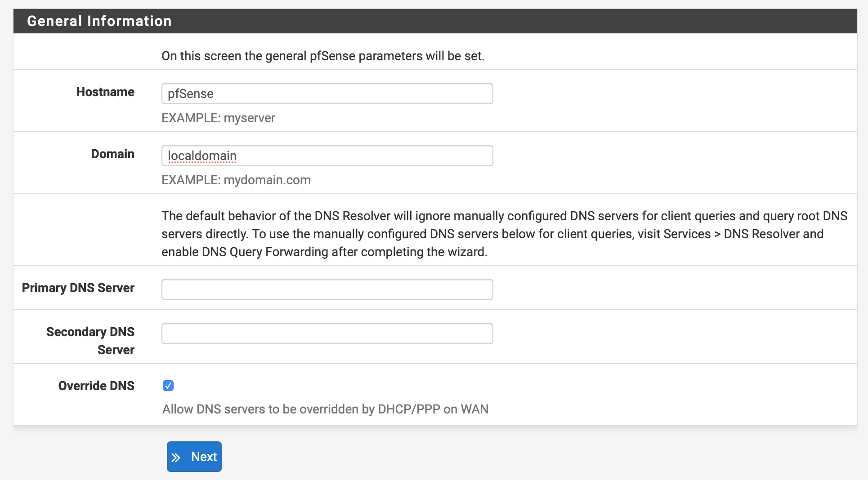Click the intro sentence about pfSense parameters
This screenshot has width=868, height=480.
click(x=323, y=56)
